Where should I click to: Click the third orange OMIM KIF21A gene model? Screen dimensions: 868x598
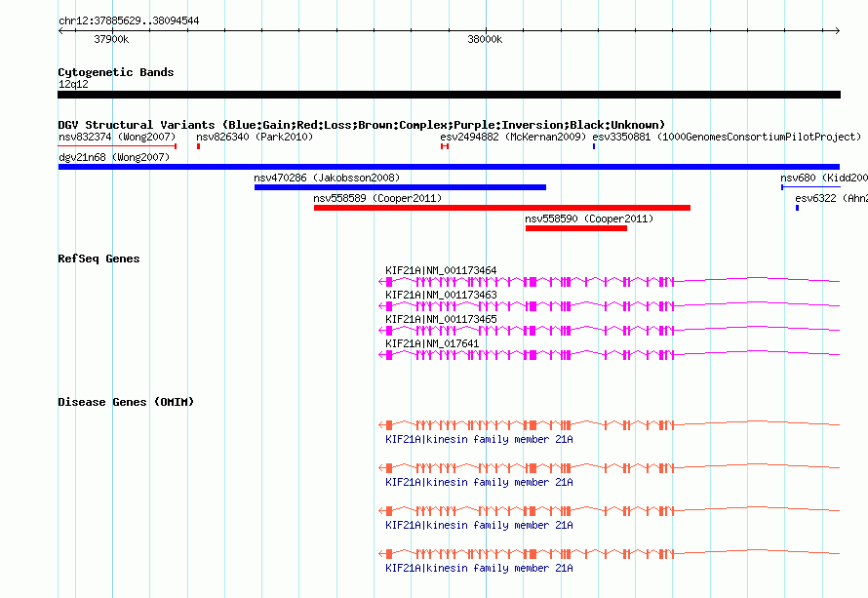(x=609, y=510)
